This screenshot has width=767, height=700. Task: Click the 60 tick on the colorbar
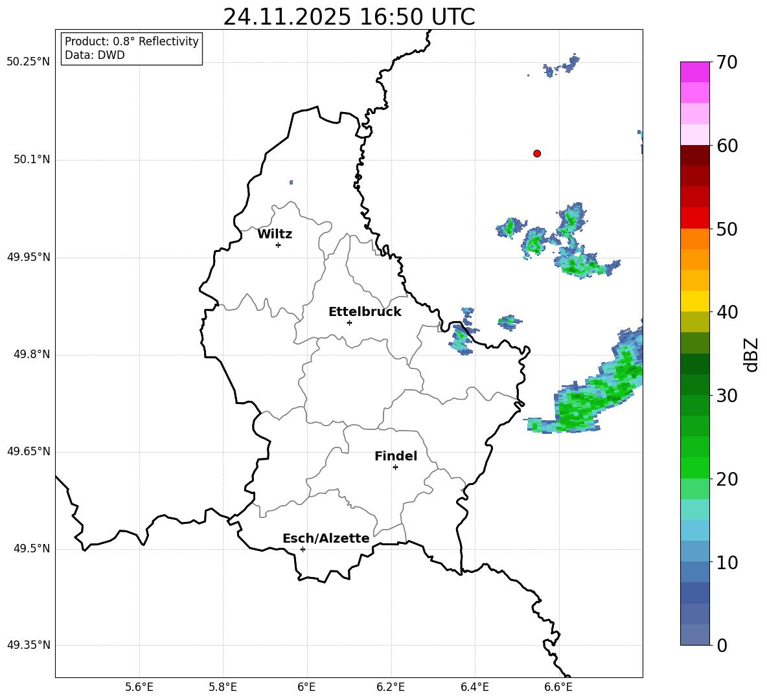[727, 146]
